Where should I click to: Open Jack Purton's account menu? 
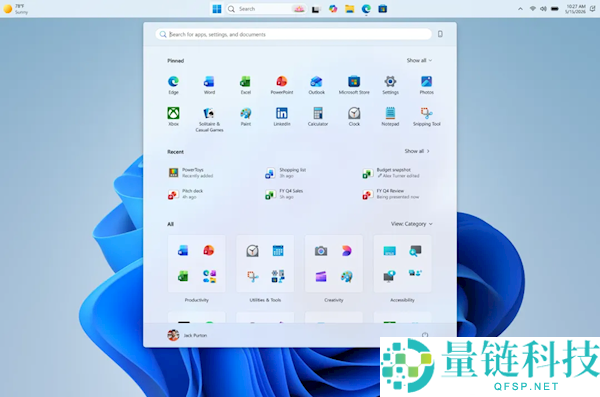click(187, 335)
